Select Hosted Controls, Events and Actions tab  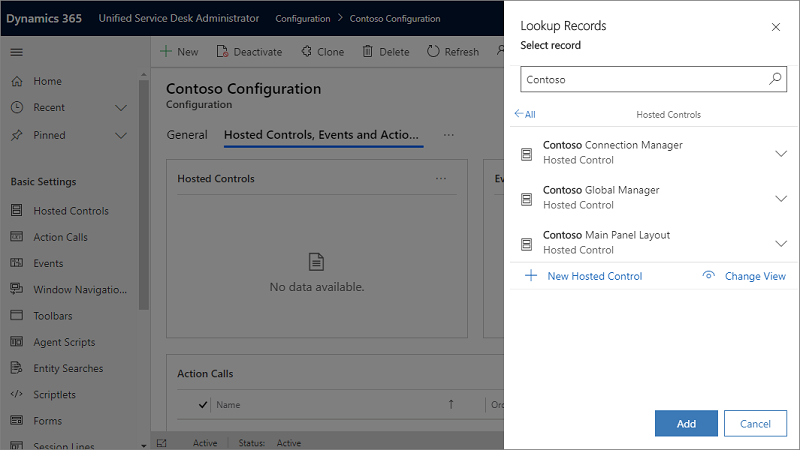(321, 135)
